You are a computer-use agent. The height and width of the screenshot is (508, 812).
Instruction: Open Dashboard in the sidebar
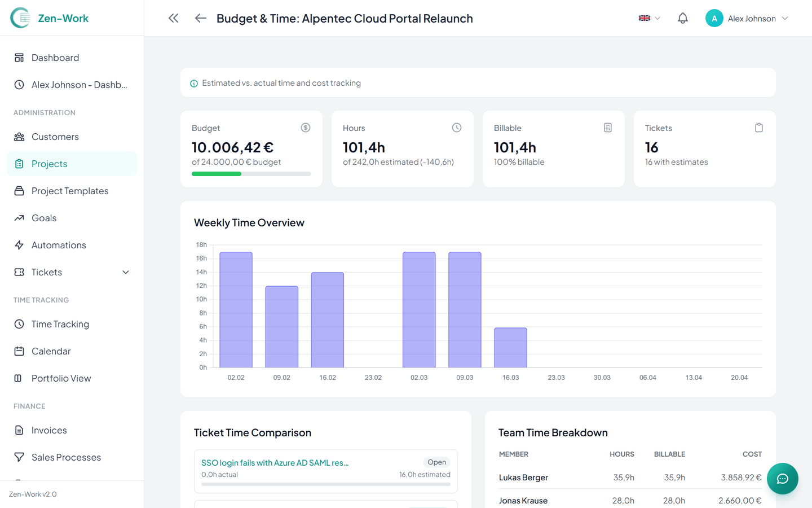coord(72,58)
